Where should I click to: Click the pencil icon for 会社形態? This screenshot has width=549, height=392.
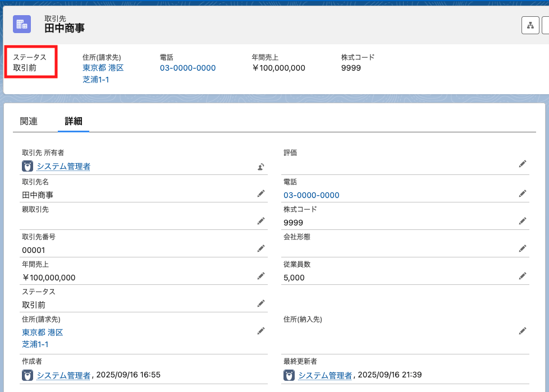[x=522, y=248]
